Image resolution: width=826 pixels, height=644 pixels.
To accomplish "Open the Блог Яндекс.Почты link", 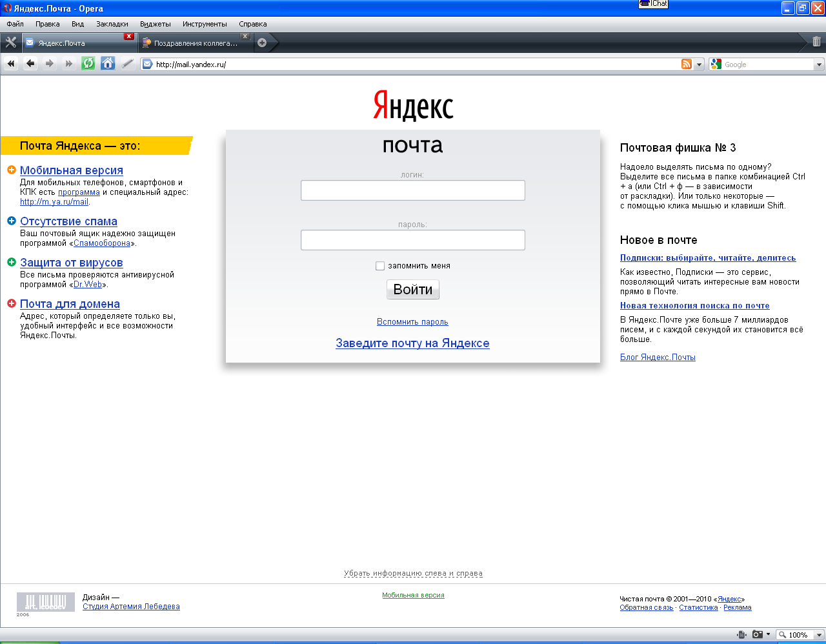I will click(x=658, y=357).
